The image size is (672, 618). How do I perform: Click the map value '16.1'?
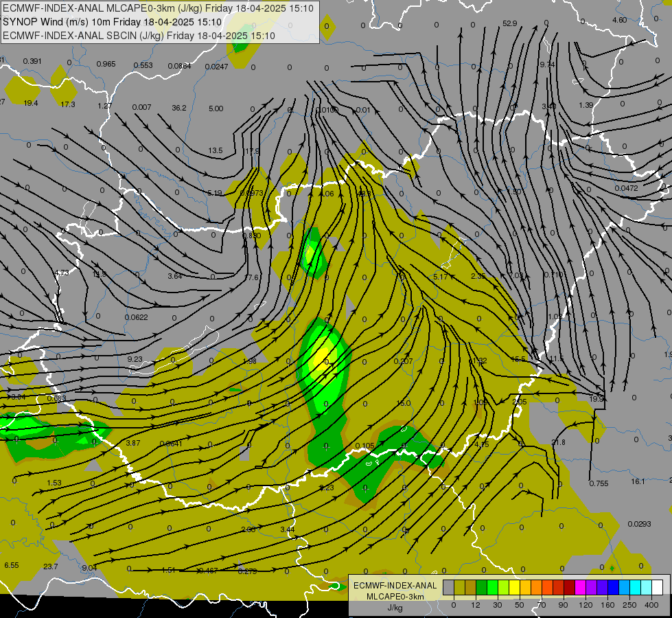(x=638, y=481)
